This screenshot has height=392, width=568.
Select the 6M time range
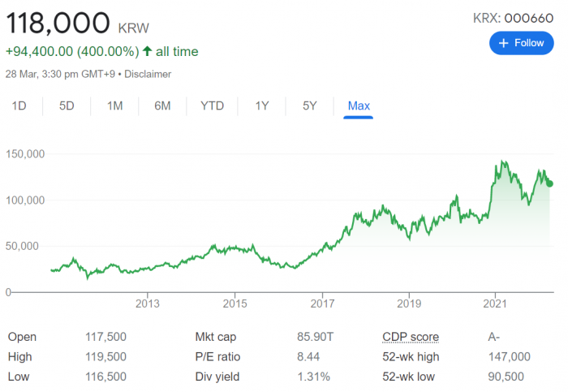click(162, 106)
